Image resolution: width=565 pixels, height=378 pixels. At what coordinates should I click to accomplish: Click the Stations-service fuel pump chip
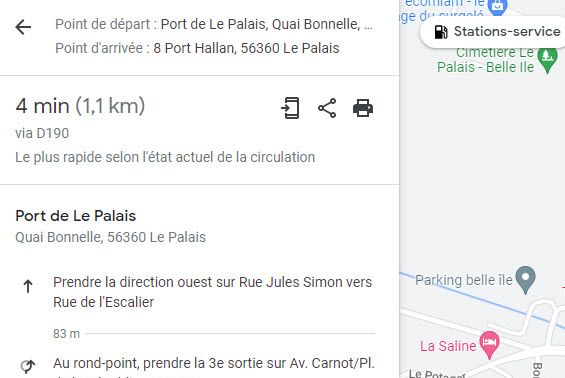(x=497, y=32)
